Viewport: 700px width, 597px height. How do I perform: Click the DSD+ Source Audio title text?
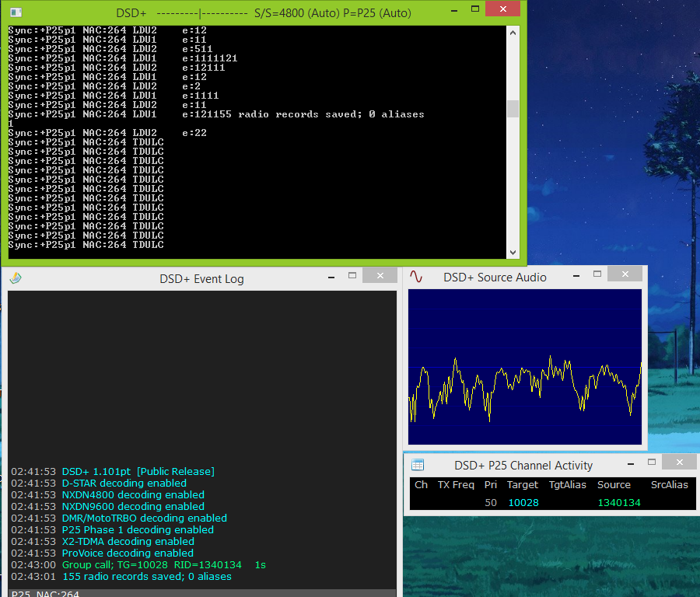point(495,277)
